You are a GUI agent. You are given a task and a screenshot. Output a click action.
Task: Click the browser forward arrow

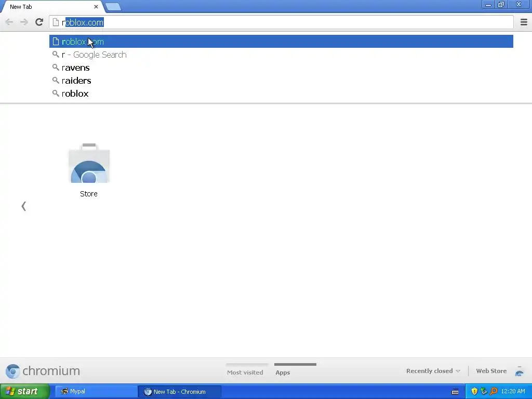click(x=24, y=22)
